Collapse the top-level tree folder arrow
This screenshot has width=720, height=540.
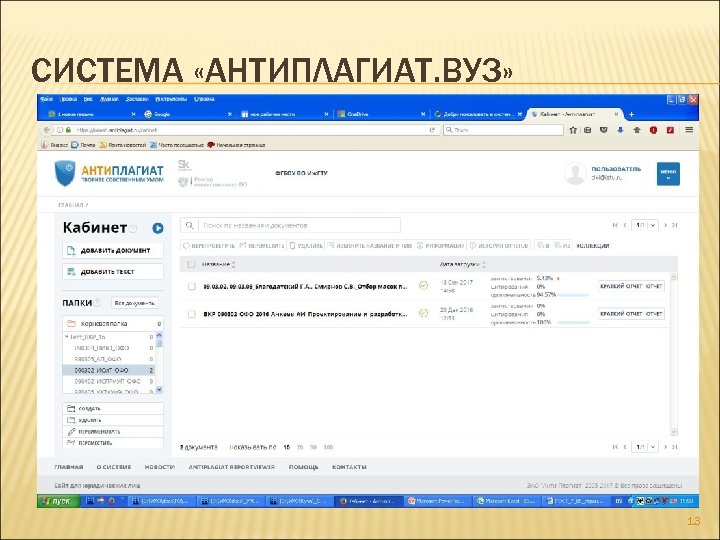pos(67,337)
